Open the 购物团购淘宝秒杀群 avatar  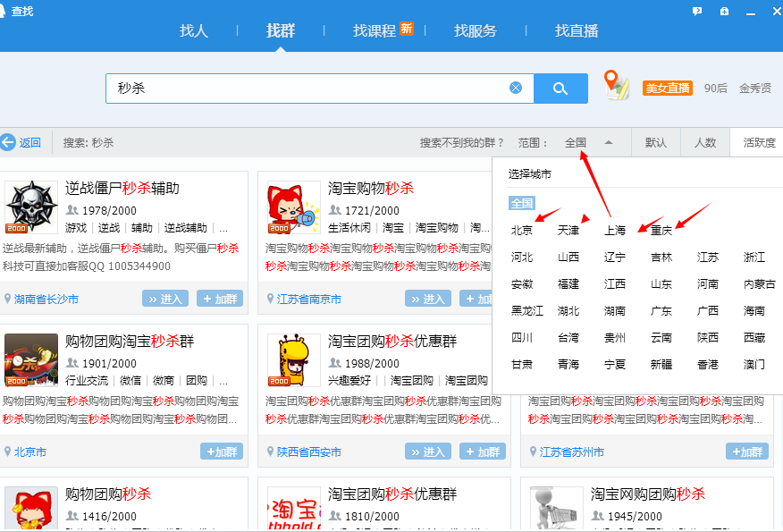tap(31, 359)
